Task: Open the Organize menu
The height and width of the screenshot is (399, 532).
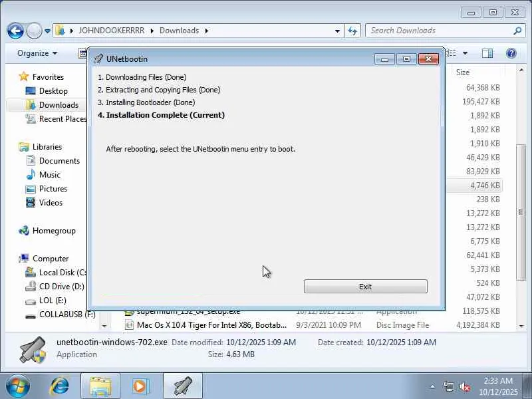Action: click(37, 53)
